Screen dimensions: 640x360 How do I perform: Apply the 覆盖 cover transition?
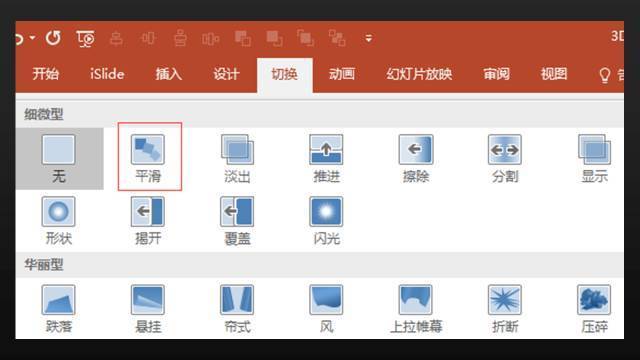pyautogui.click(x=237, y=221)
